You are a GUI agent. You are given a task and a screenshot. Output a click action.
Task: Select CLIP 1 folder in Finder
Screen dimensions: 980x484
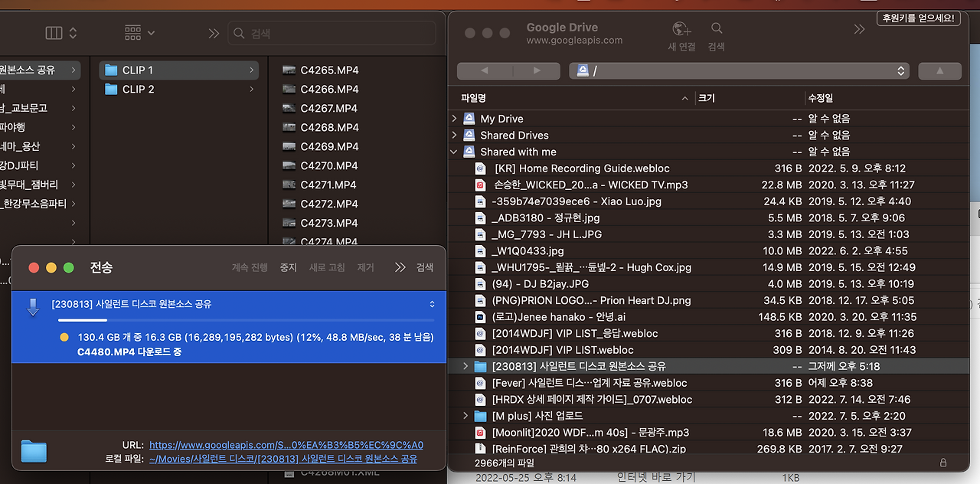[x=179, y=70]
